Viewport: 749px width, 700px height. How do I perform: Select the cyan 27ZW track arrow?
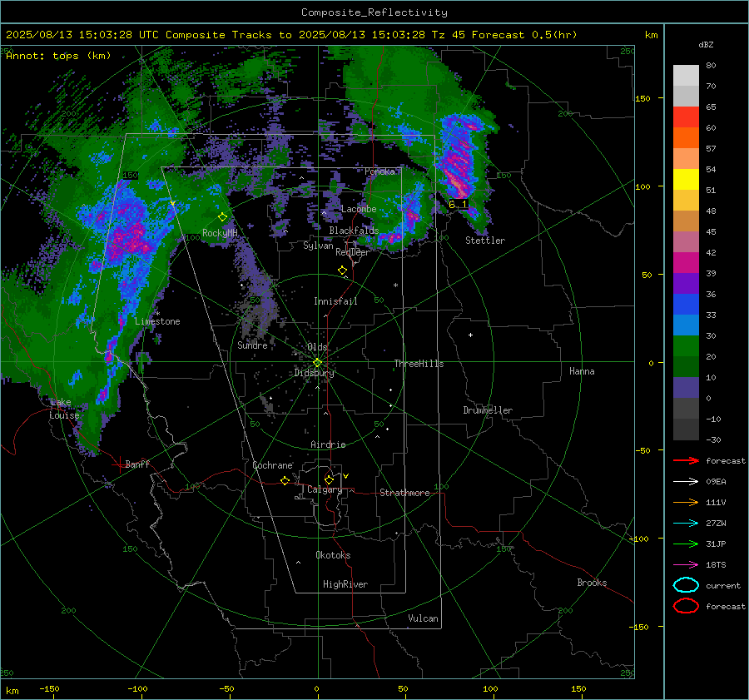686,524
